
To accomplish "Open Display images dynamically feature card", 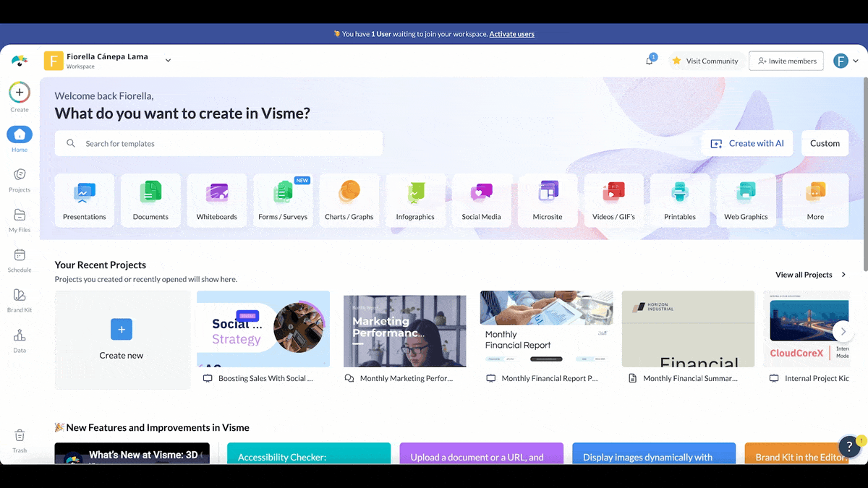I will (654, 453).
